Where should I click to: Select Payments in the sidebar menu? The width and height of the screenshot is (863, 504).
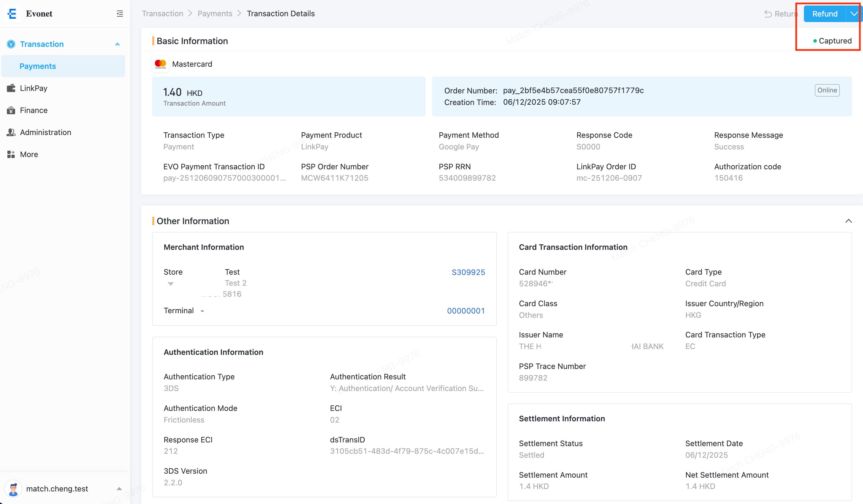click(x=38, y=66)
